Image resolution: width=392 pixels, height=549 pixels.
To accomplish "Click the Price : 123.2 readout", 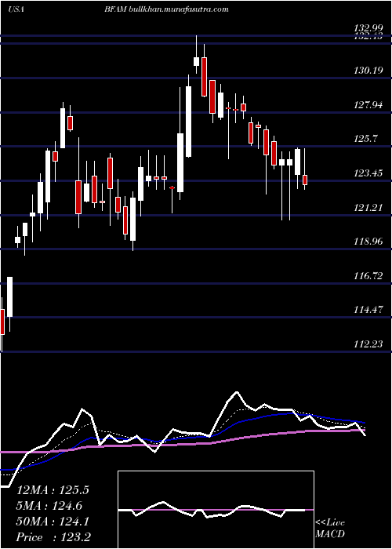I will [x=54, y=537].
